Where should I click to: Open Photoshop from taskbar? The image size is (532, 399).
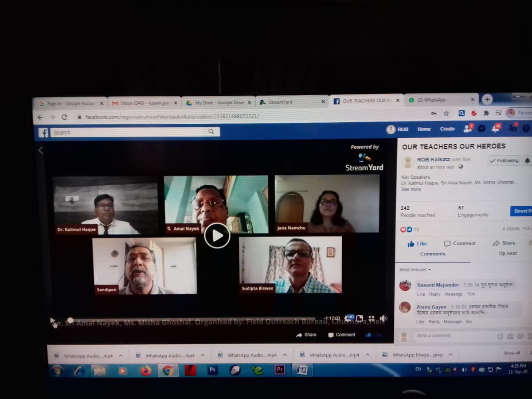click(213, 370)
